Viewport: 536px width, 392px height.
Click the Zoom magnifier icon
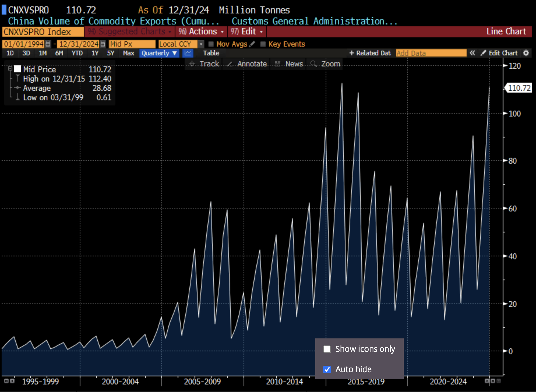(x=313, y=64)
